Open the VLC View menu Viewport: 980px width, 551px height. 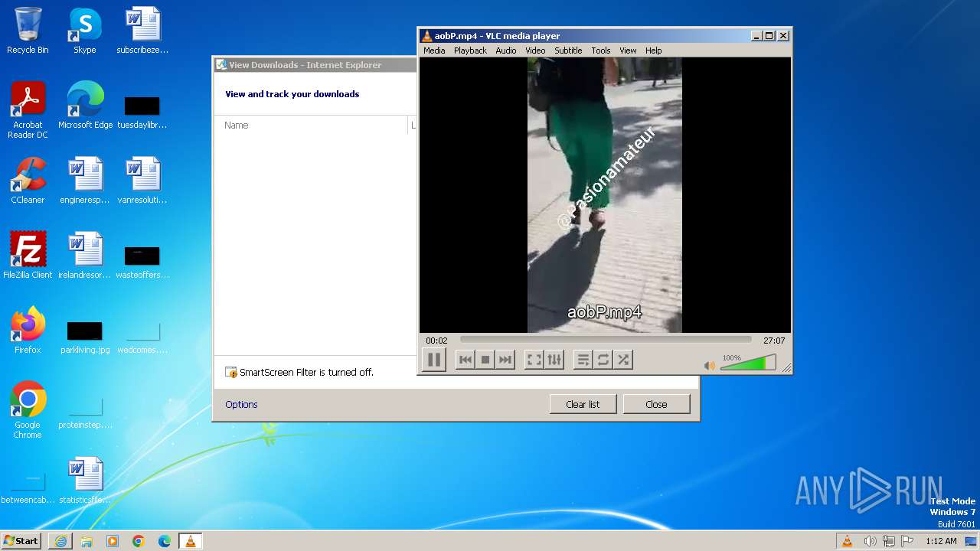point(628,51)
